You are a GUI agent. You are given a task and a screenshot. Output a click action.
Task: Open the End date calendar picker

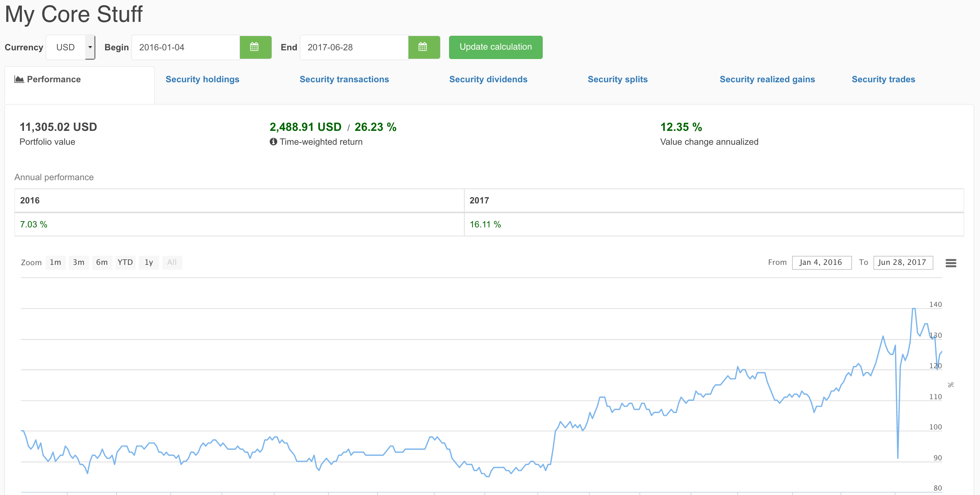coord(423,47)
